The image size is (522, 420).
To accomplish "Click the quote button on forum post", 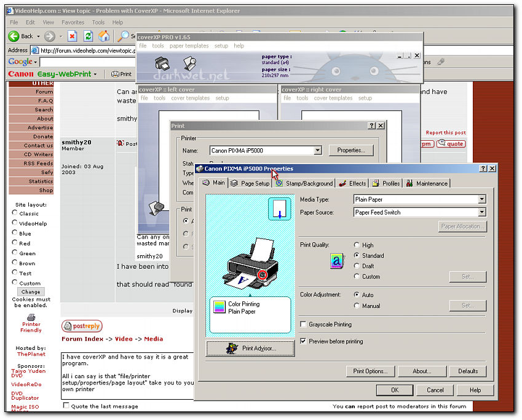I will coord(451,143).
